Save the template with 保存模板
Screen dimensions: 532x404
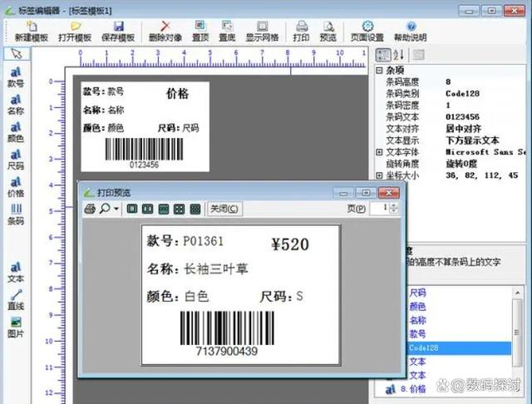118,32
